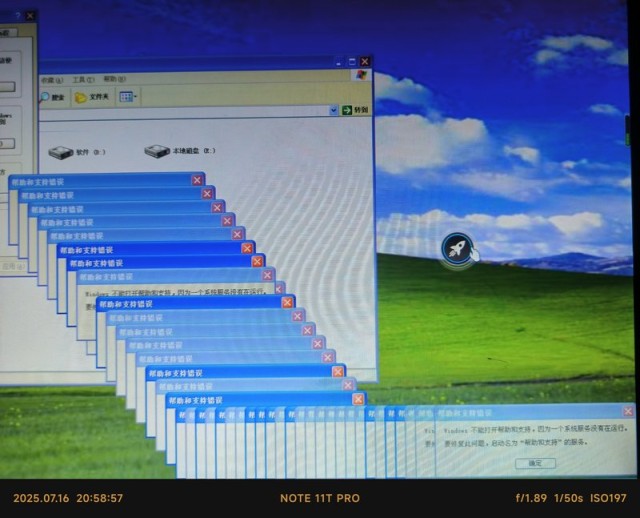Click the Search (搜索) toolbar icon
The image size is (640, 518).
[52, 97]
